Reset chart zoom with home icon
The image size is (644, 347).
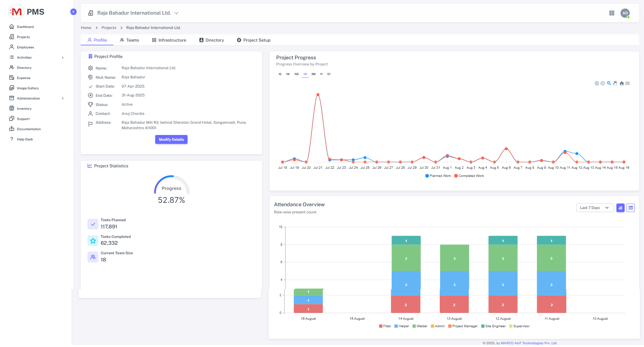click(x=622, y=84)
